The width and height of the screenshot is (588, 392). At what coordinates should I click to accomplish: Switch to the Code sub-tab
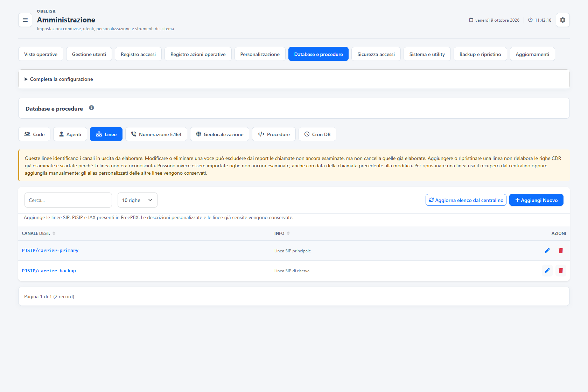coord(34,134)
